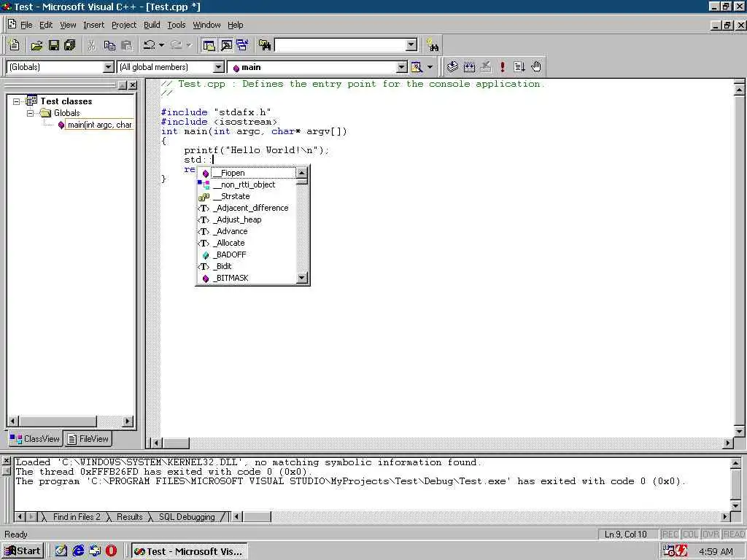Image resolution: width=747 pixels, height=560 pixels.
Task: Switch to the SQL Debugging output tab
Action: click(186, 517)
